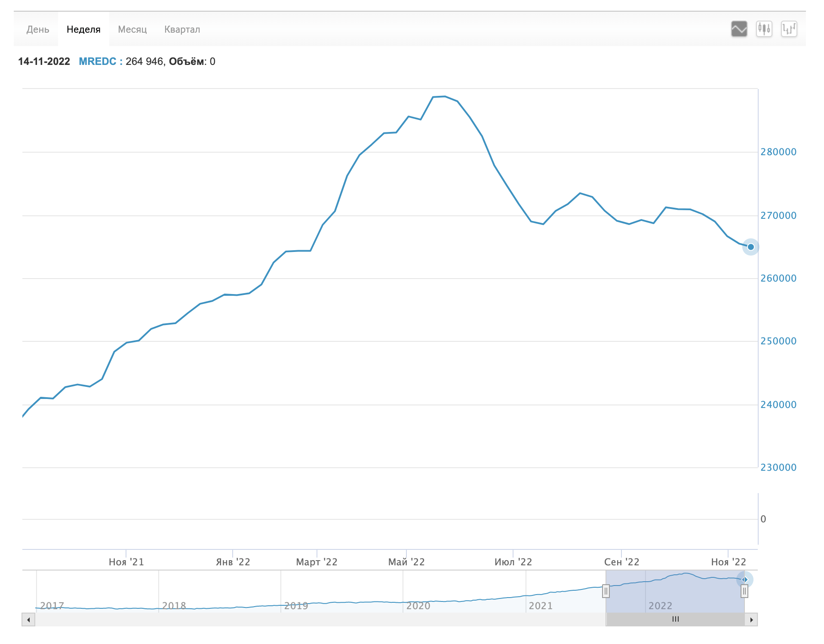Select the Месяц tab
Screen dimensions: 824x644
132,30
